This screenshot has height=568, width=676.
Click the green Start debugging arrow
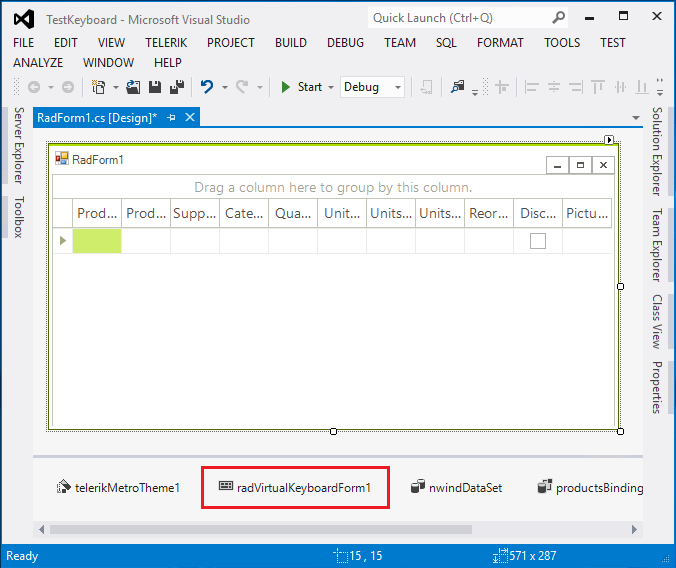click(x=285, y=87)
